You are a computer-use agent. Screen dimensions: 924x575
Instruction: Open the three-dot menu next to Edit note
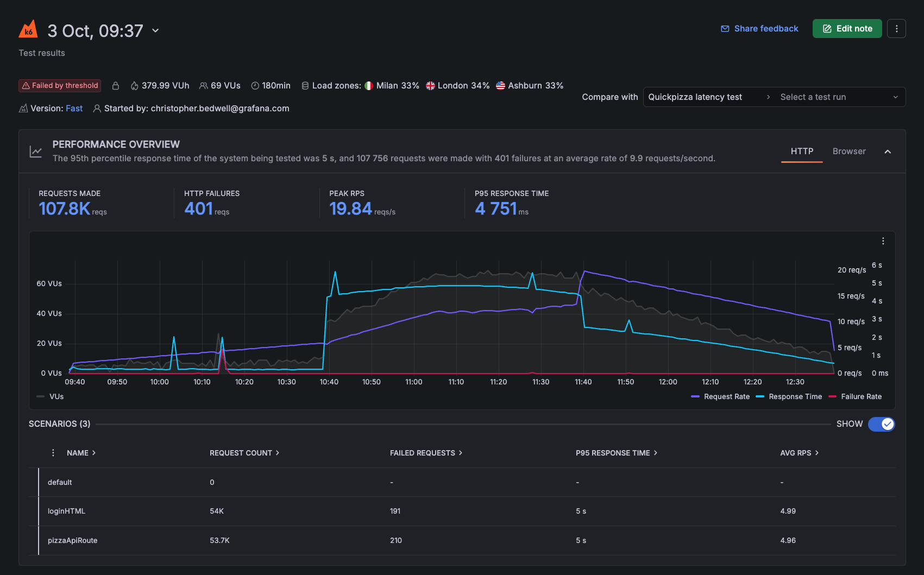(896, 28)
